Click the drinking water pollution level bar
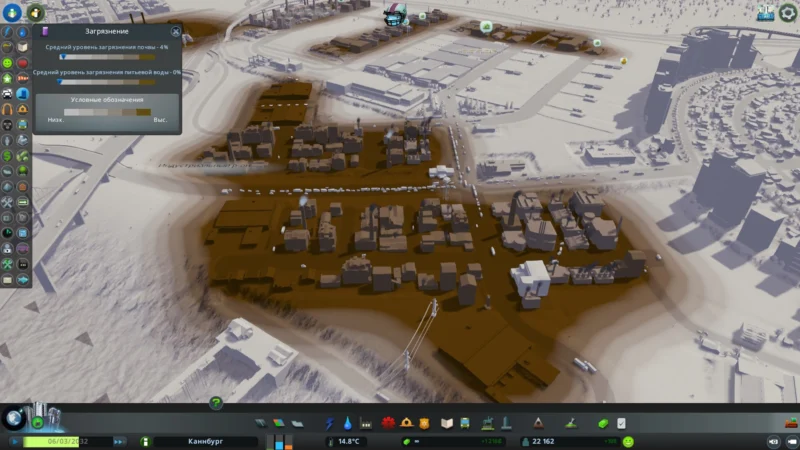This screenshot has height=450, width=800. (x=107, y=82)
